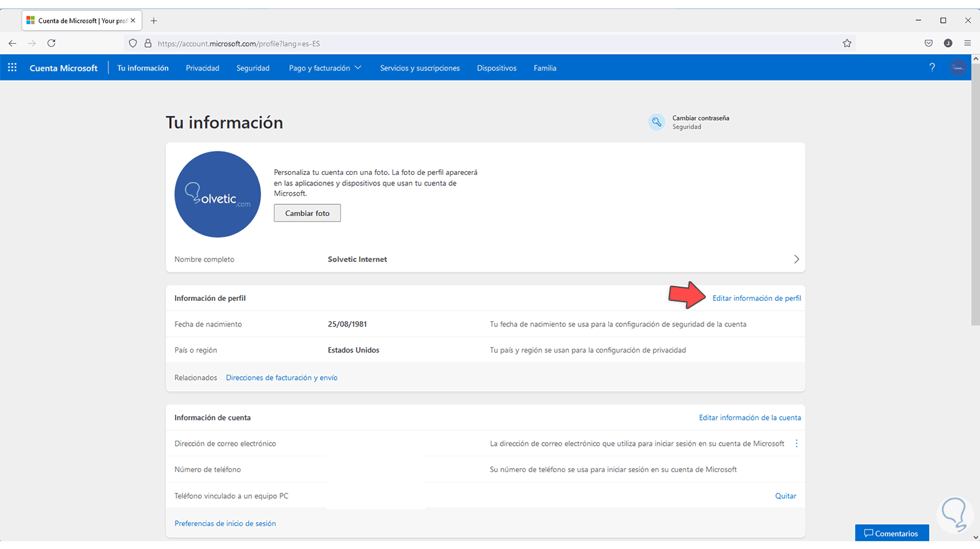Open the help question mark
The height and width of the screenshot is (549, 980).
pos(932,68)
